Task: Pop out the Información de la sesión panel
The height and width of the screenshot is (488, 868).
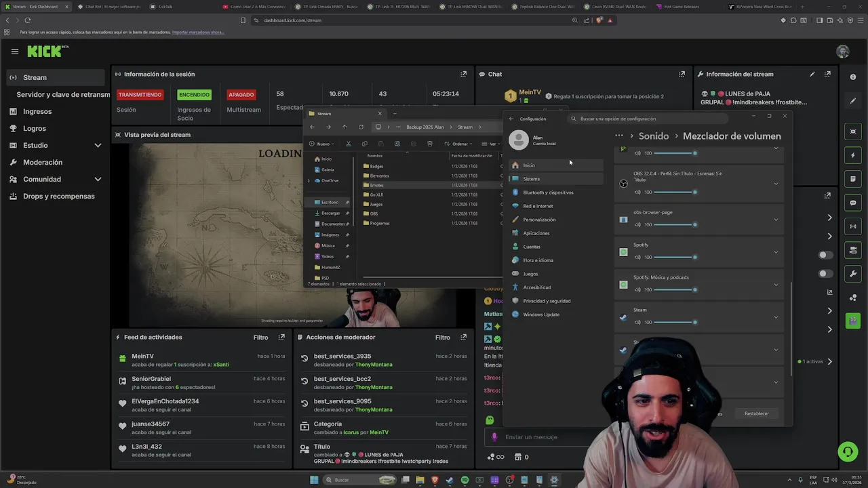Action: [464, 75]
